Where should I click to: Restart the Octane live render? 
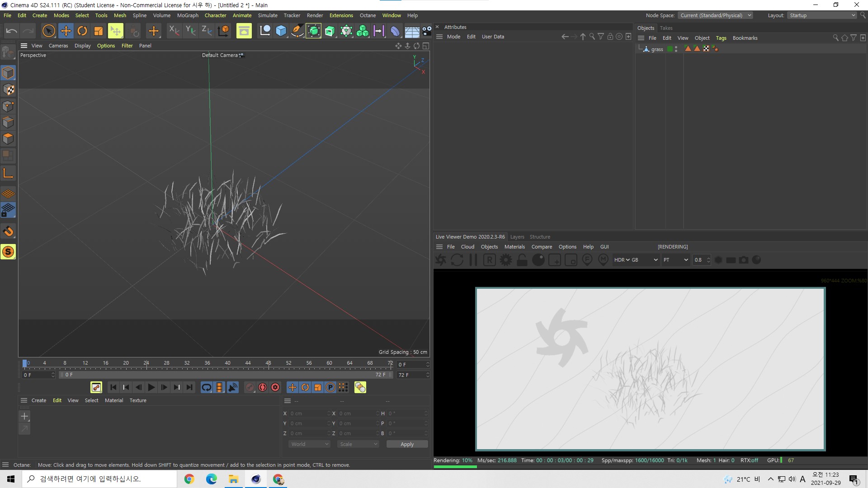pos(457,260)
